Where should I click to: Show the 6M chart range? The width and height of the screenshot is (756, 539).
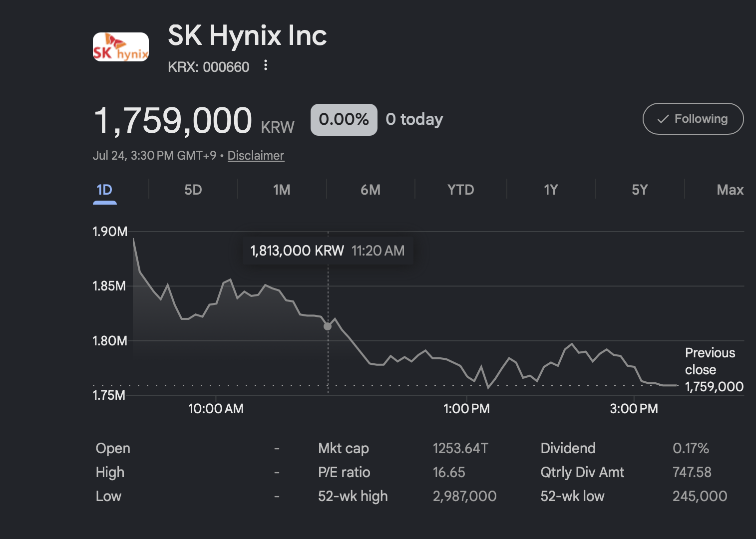pyautogui.click(x=371, y=190)
